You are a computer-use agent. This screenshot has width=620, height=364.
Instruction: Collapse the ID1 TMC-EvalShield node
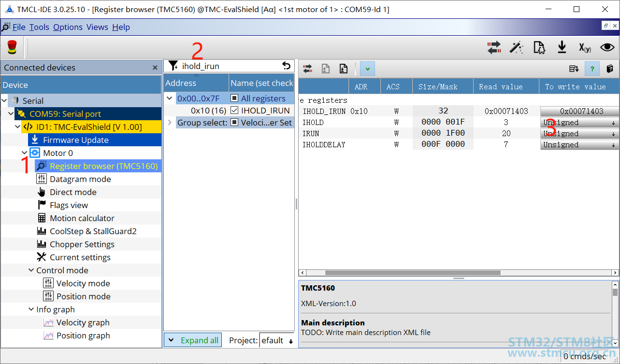tap(18, 127)
